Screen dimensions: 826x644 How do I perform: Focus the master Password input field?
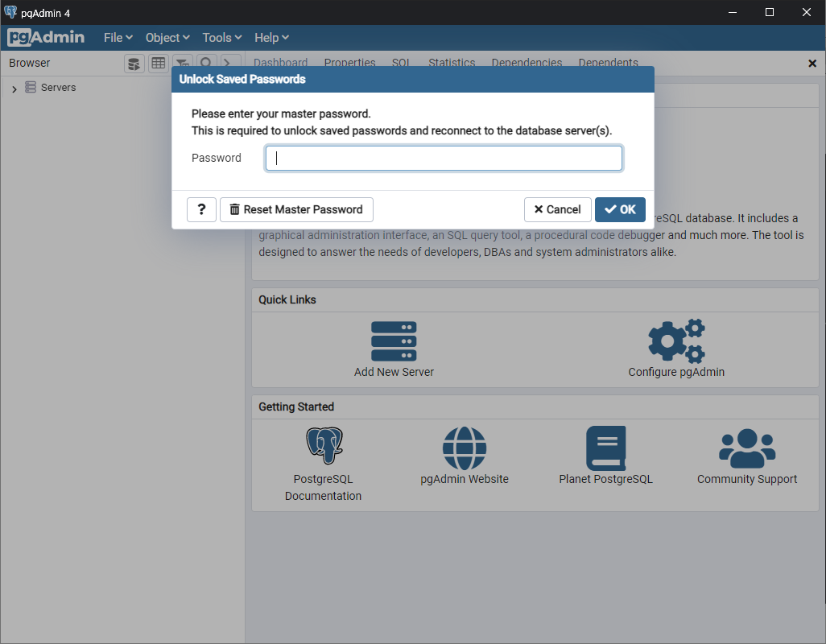click(x=444, y=158)
